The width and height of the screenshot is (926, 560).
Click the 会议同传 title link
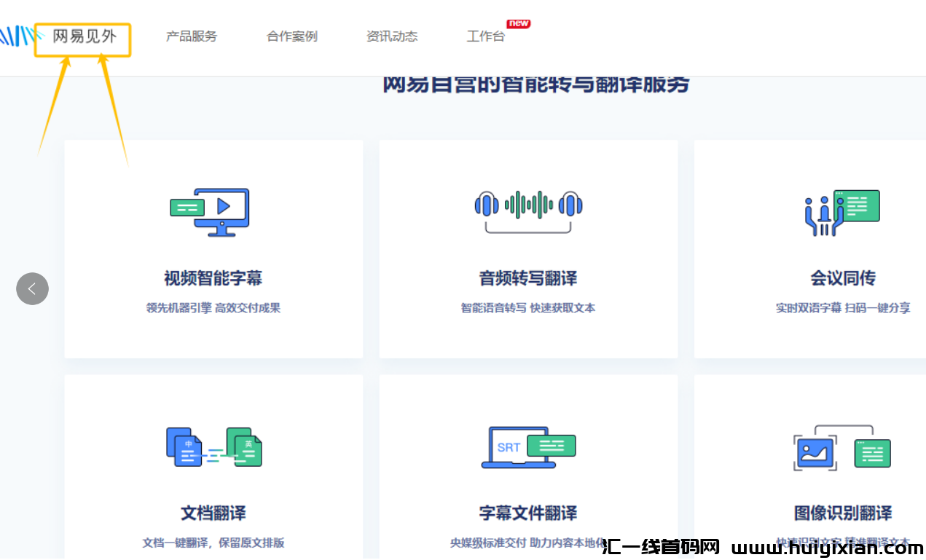[842, 277]
